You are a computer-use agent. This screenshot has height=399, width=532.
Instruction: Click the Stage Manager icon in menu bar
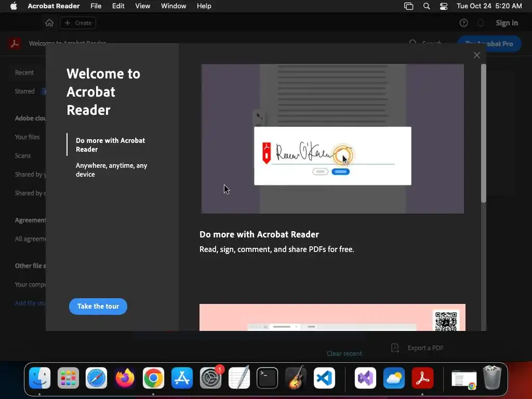click(x=408, y=6)
